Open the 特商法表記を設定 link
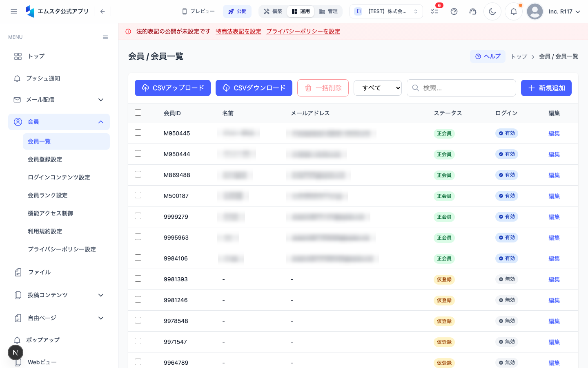Screen dimensions: 588x368 click(238, 31)
